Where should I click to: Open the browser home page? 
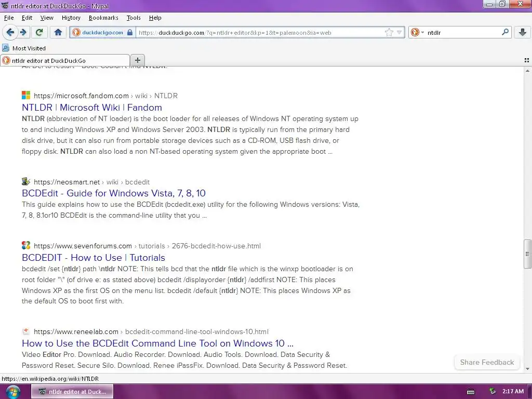pyautogui.click(x=58, y=32)
